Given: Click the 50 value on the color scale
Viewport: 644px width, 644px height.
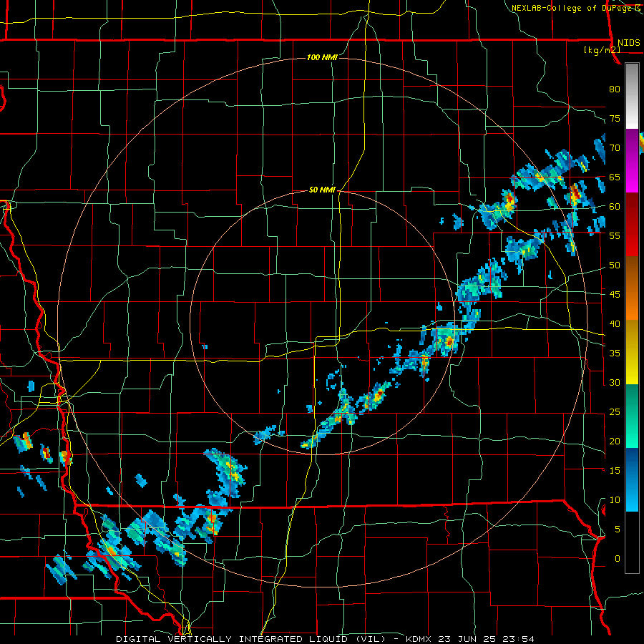Looking at the screenshot, I should tap(615, 265).
